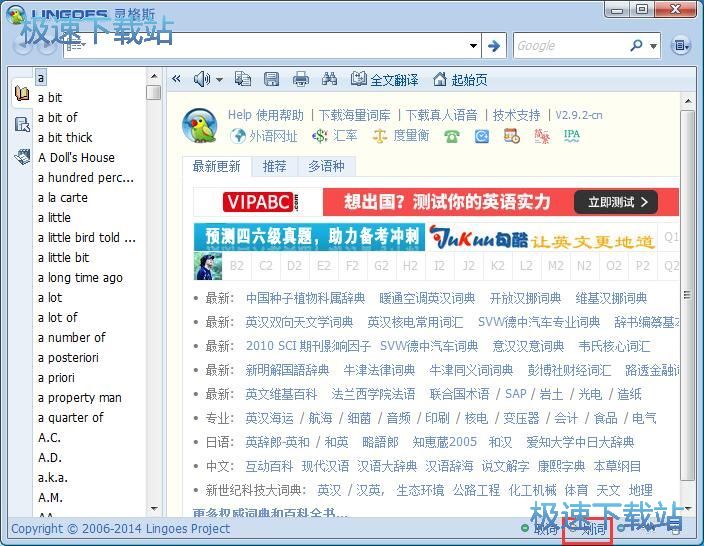
Task: Select 'a priori' in word list
Action: [56, 378]
